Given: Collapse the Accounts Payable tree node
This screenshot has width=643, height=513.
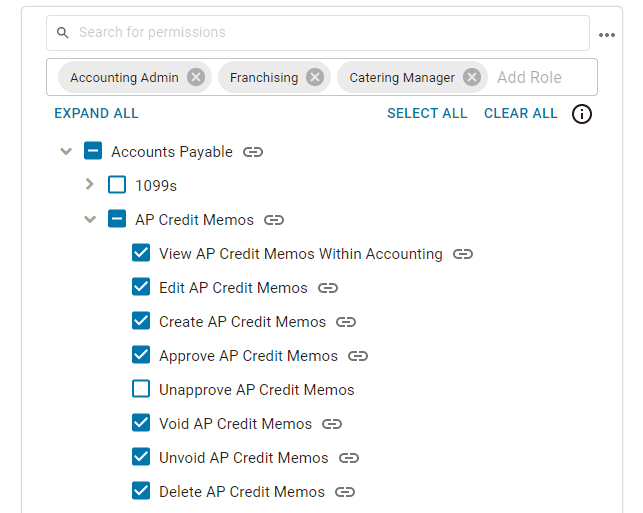Looking at the screenshot, I should pyautogui.click(x=66, y=152).
